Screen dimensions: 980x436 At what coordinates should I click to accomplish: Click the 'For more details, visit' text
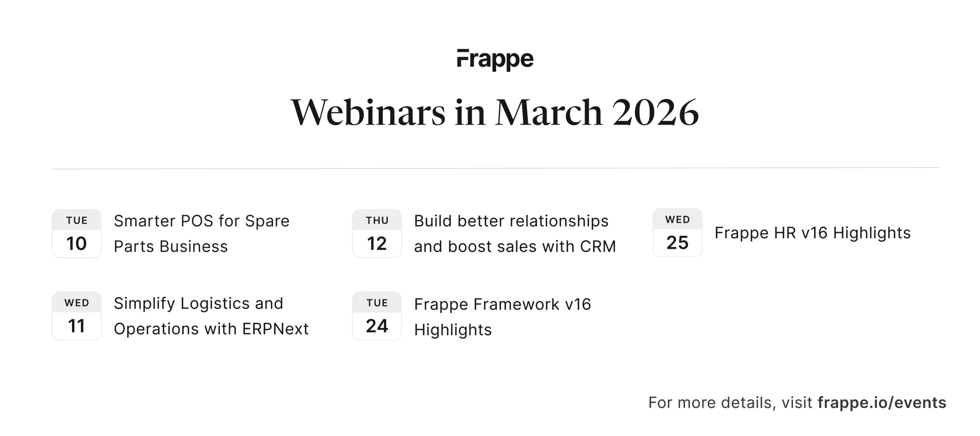[x=730, y=403]
